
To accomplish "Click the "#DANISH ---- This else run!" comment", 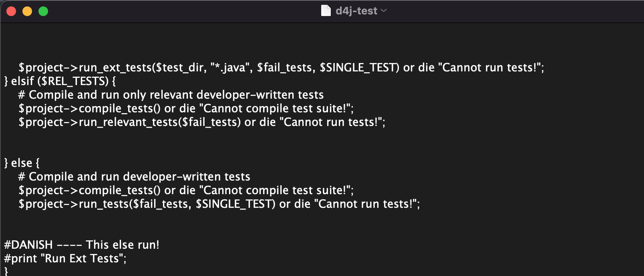I will click(82, 245).
